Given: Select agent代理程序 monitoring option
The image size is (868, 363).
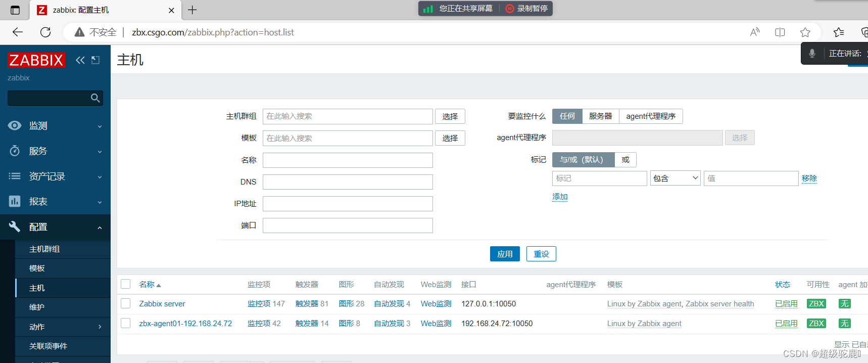Looking at the screenshot, I should tap(651, 116).
